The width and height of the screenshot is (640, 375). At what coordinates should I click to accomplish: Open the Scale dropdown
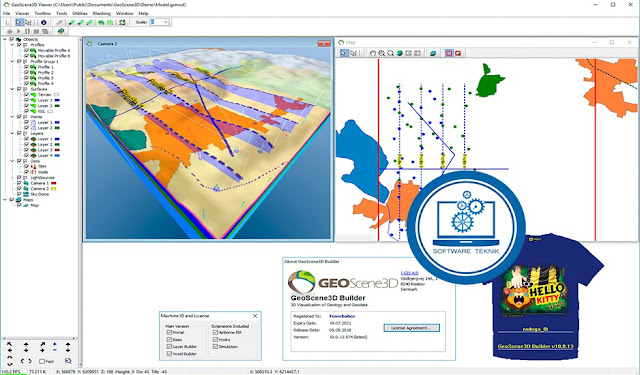coord(165,22)
